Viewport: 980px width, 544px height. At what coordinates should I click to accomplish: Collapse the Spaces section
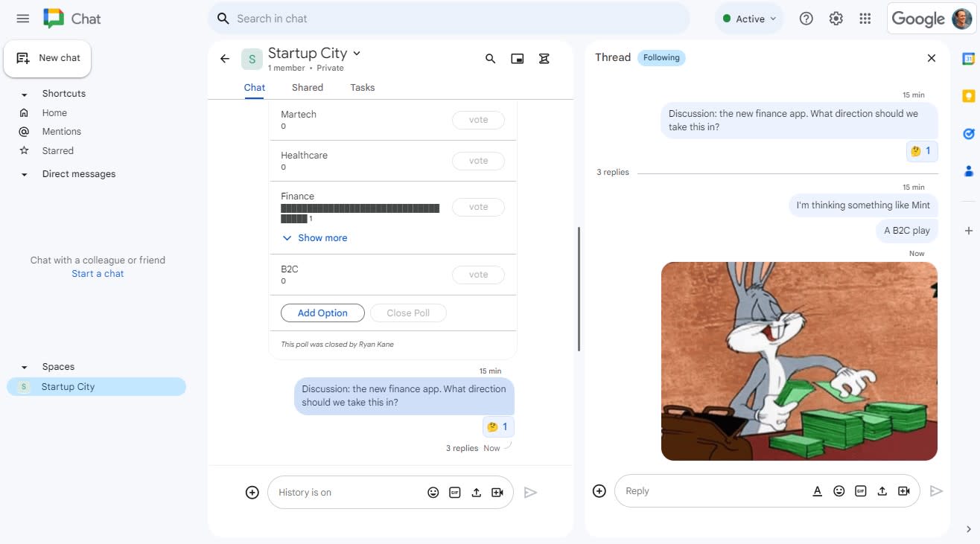[x=24, y=367]
